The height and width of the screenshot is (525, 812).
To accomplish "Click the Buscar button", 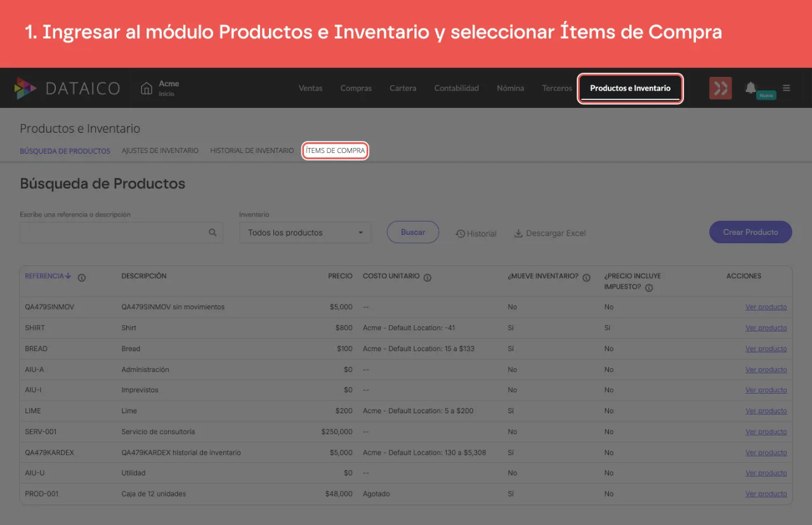I will tap(413, 232).
